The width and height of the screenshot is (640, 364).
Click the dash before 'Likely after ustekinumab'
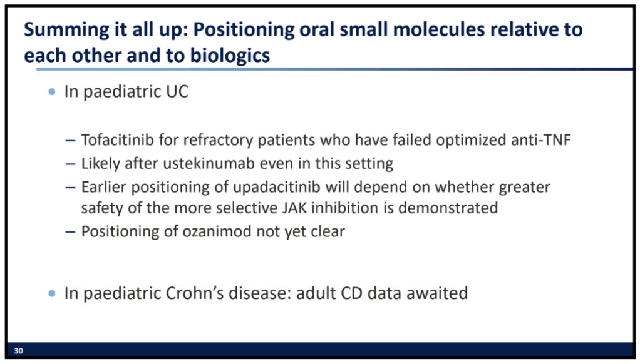pos(71,164)
